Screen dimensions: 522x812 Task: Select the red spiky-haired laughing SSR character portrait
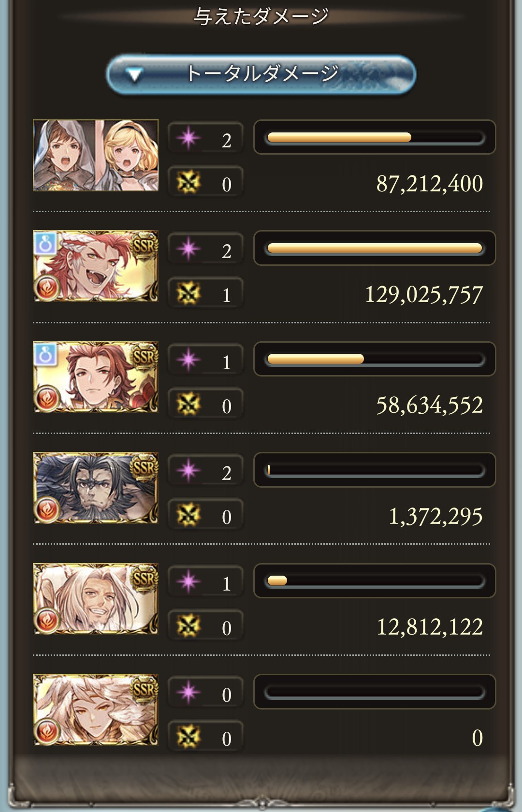96,266
